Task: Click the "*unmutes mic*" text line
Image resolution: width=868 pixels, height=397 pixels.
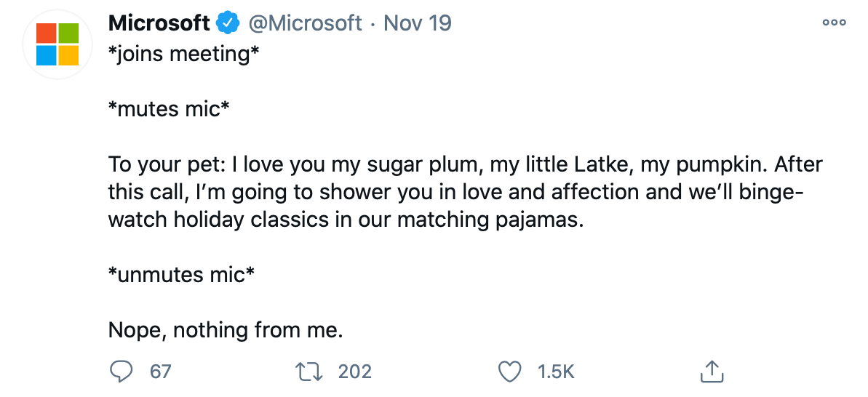Action: click(181, 276)
